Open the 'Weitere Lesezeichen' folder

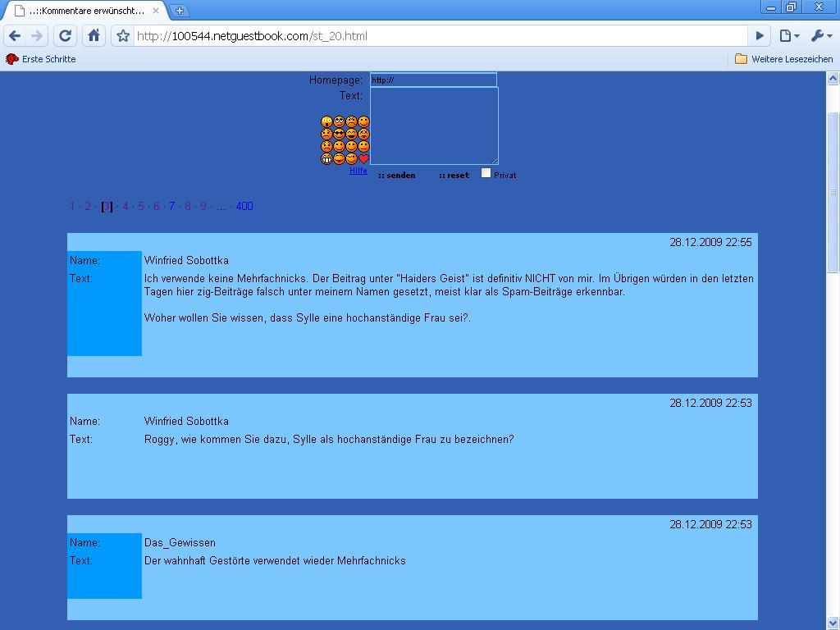click(x=783, y=59)
